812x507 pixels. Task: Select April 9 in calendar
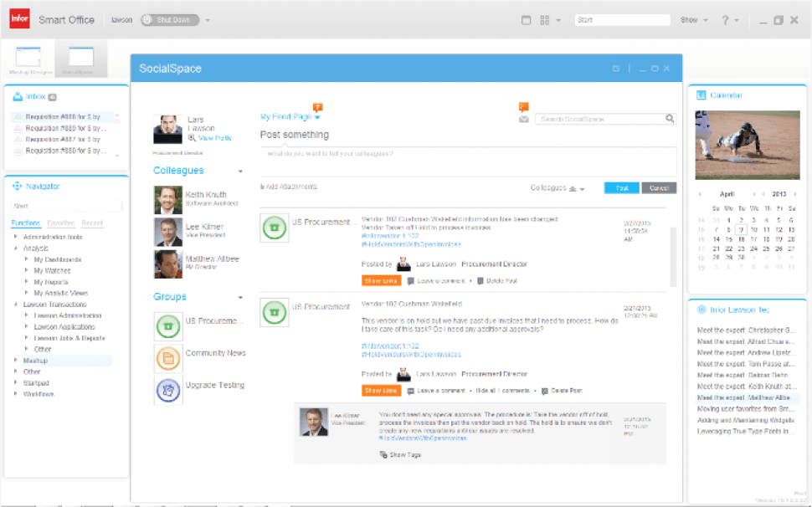point(741,230)
